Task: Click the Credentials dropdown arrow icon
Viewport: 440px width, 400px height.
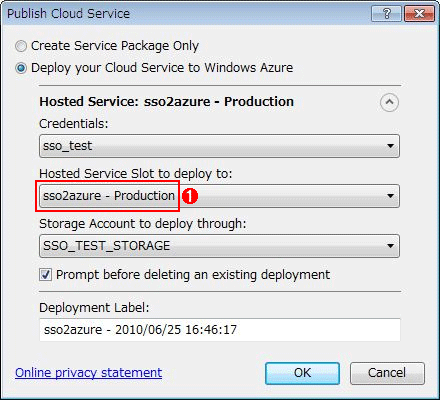Action: coord(390,146)
